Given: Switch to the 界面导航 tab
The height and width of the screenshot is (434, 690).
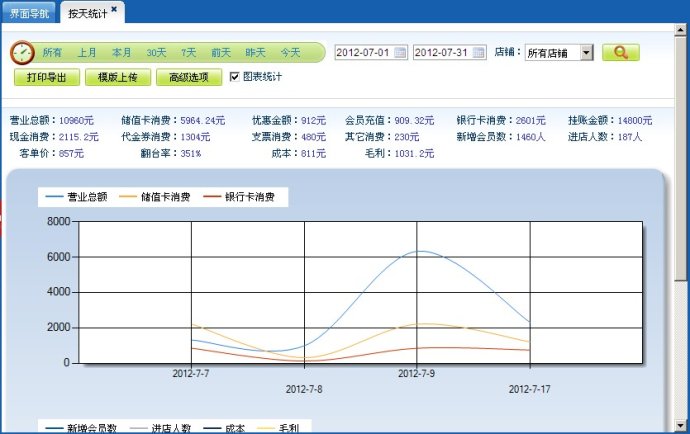Looking at the screenshot, I should tap(29, 12).
